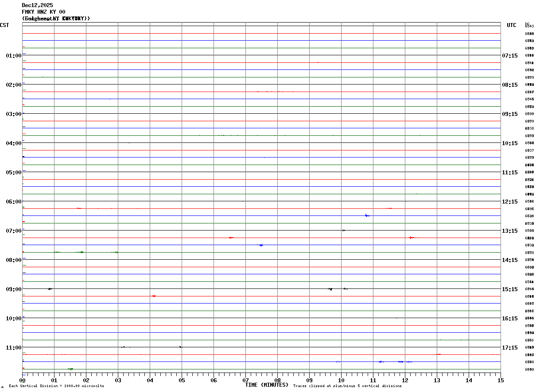The height and width of the screenshot is (392, 536).
Task: Click the 12:15 UTC time label
Action: [x=510, y=202]
